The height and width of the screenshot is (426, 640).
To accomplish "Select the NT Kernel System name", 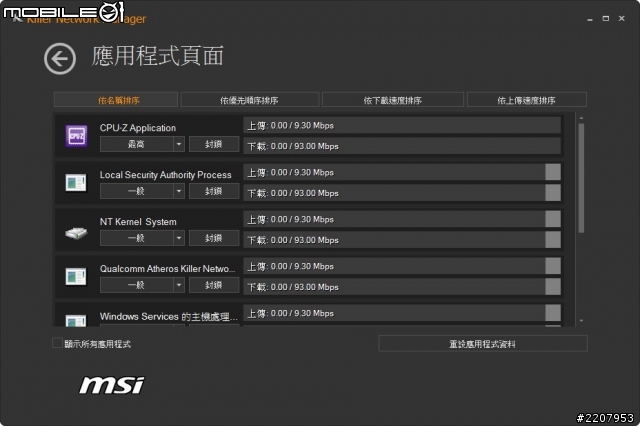I will pyautogui.click(x=138, y=222).
